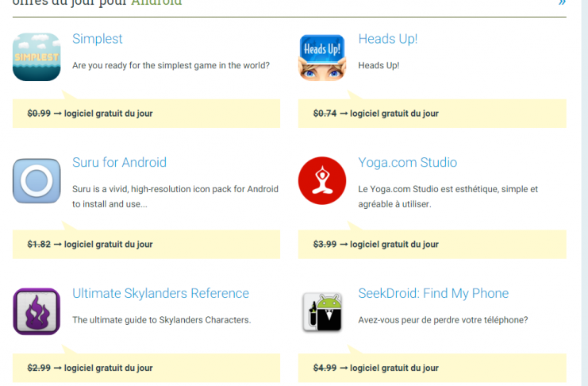Click 'Avez-vous peur de perdre votre téléphone?' text
Screen dimensions: 588x386
pos(443,320)
